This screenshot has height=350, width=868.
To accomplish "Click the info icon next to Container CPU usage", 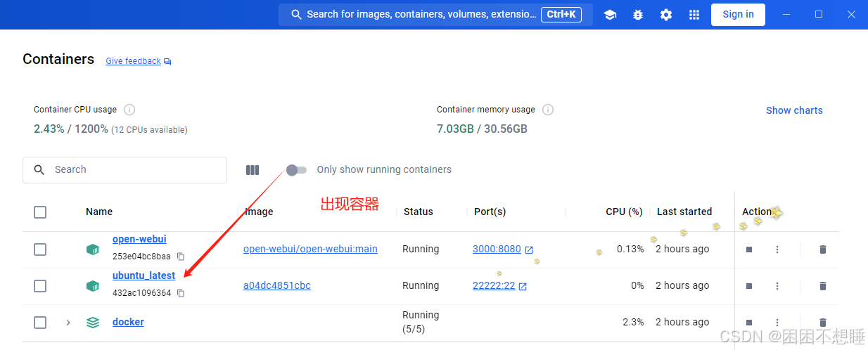I will pos(129,110).
